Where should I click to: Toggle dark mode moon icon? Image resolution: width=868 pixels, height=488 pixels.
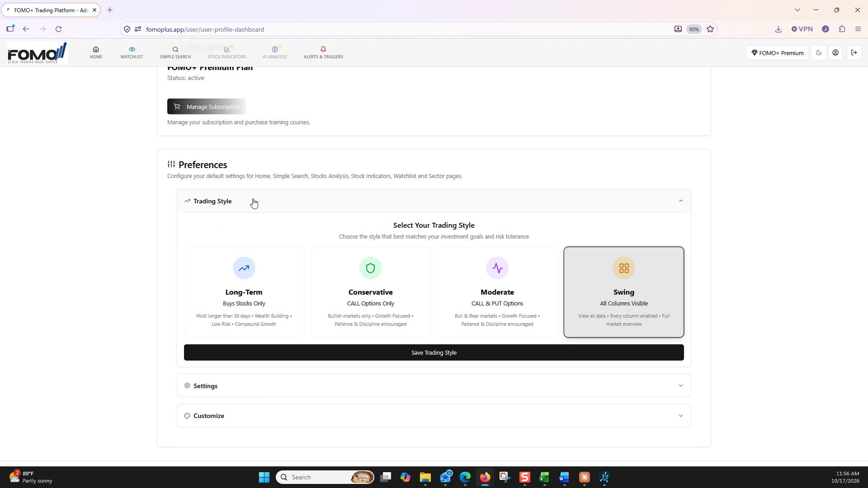point(819,53)
